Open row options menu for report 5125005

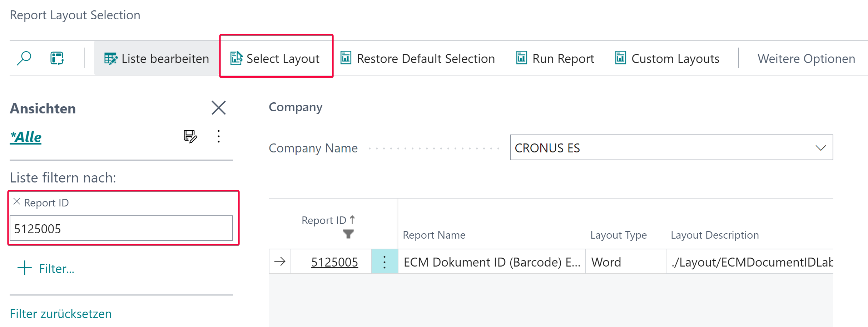pos(385,262)
